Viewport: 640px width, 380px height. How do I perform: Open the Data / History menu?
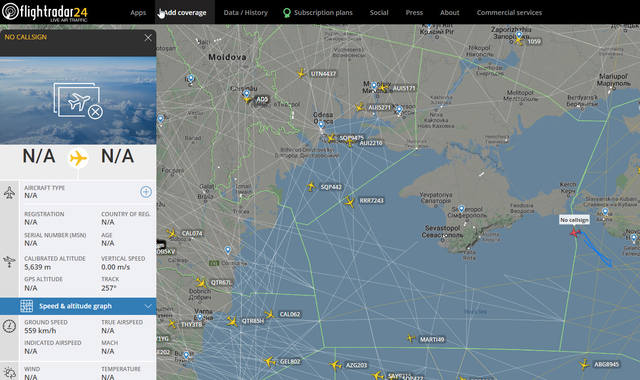pos(246,13)
